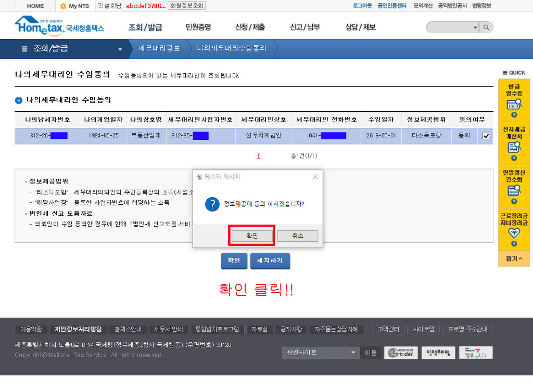Click the question mark icon in the dialog
Viewport: 533px width, 392px height.
pos(212,204)
